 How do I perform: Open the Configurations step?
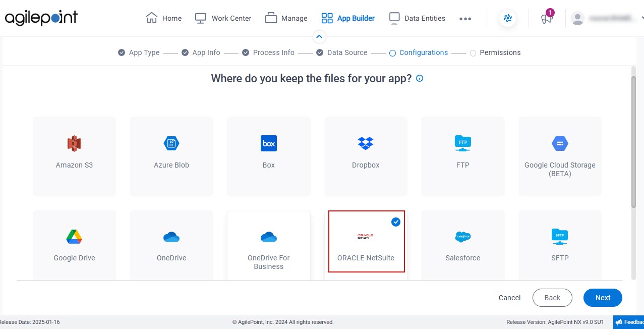tap(419, 52)
